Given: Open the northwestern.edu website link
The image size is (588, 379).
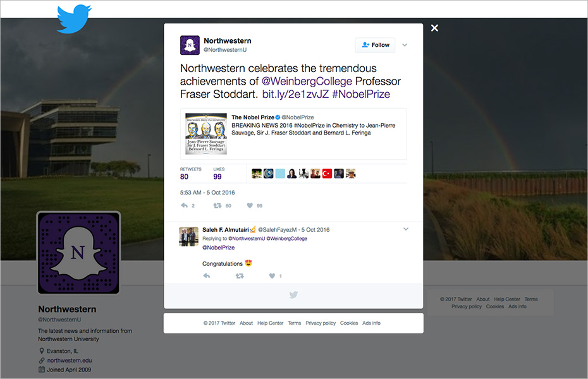Looking at the screenshot, I should pyautogui.click(x=70, y=360).
